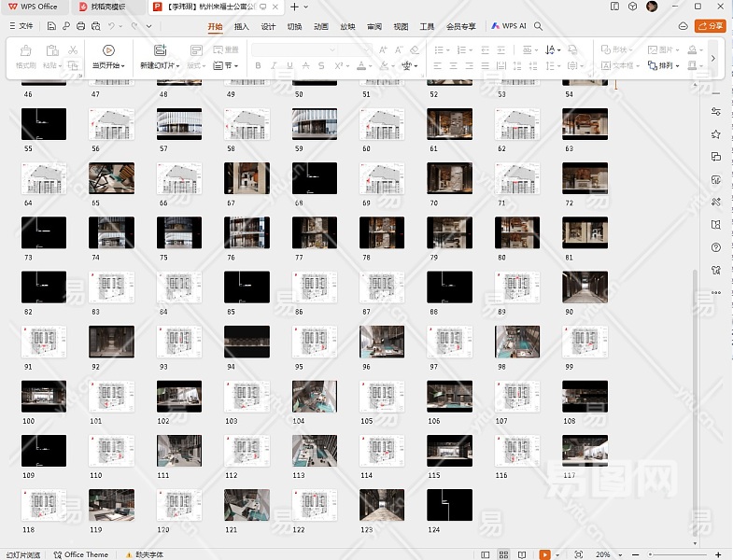The width and height of the screenshot is (733, 560).
Task: Switch to the 动画 ribbon tab
Action: pyautogui.click(x=321, y=27)
